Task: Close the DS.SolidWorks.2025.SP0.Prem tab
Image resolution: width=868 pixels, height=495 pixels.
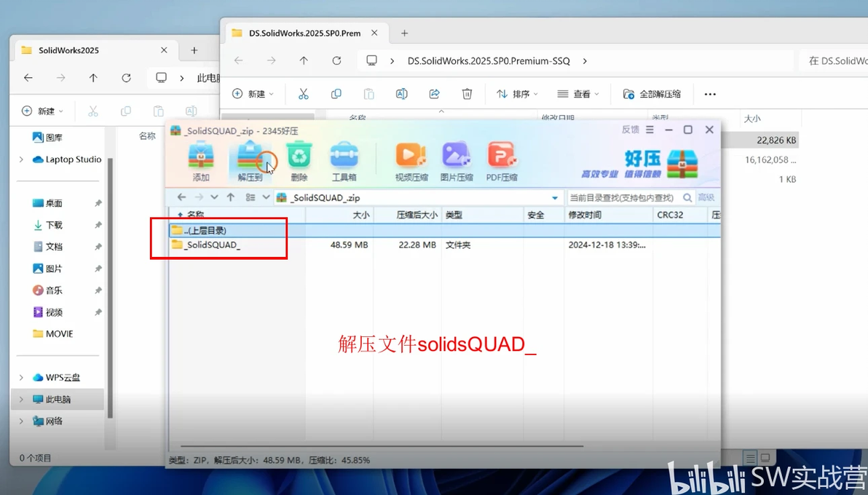Action: pyautogui.click(x=374, y=33)
